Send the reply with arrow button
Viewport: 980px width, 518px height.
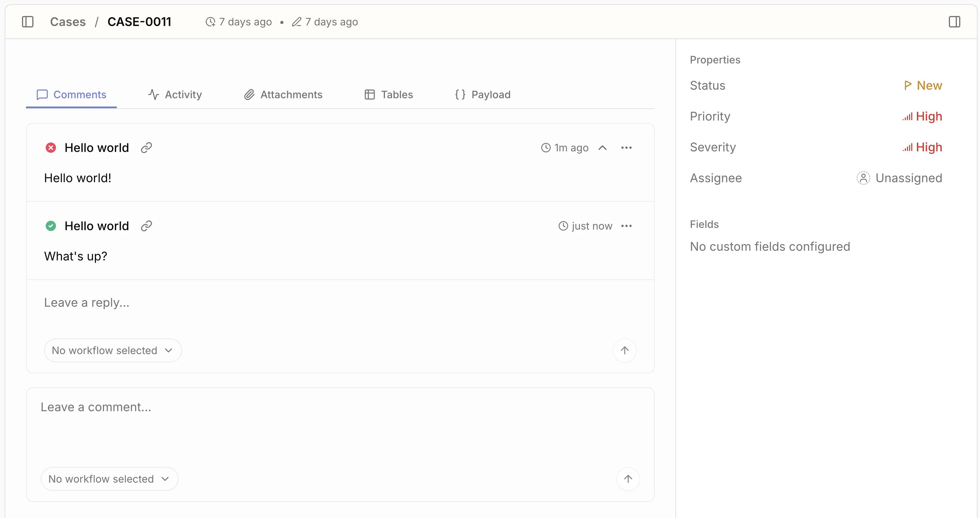pyautogui.click(x=624, y=350)
